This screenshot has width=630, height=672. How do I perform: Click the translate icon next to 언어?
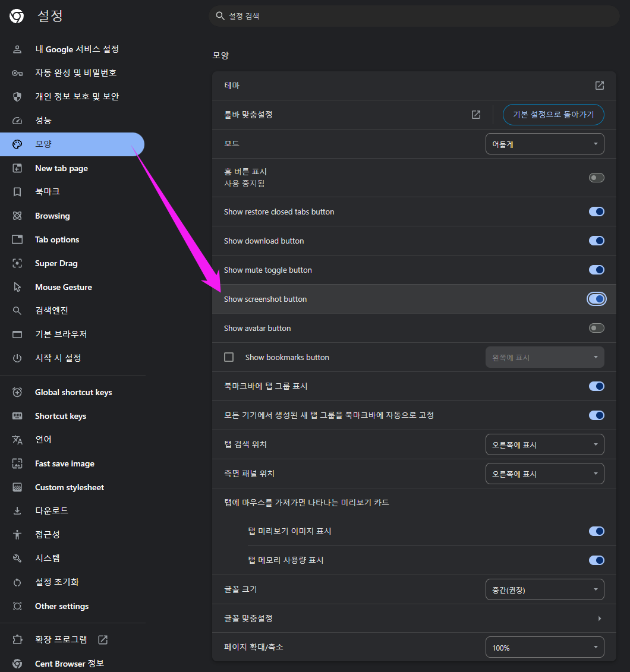[17, 440]
